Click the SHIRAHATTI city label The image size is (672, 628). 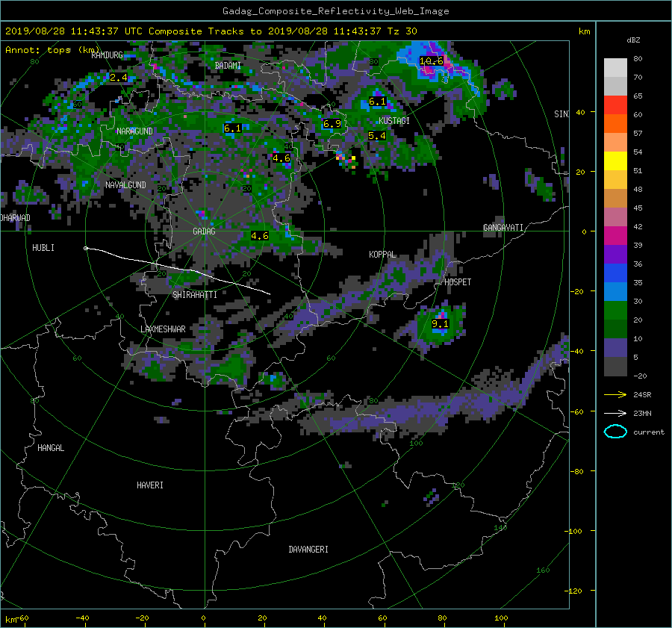195,294
